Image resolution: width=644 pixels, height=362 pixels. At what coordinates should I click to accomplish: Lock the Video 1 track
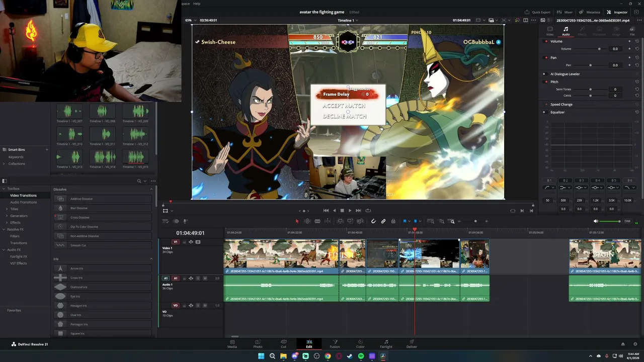click(184, 242)
